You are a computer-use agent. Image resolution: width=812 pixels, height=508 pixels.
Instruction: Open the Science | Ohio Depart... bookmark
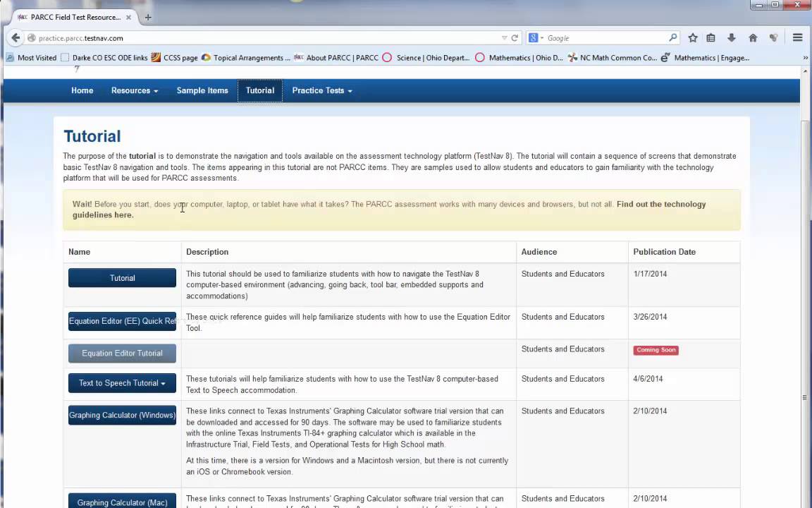426,58
